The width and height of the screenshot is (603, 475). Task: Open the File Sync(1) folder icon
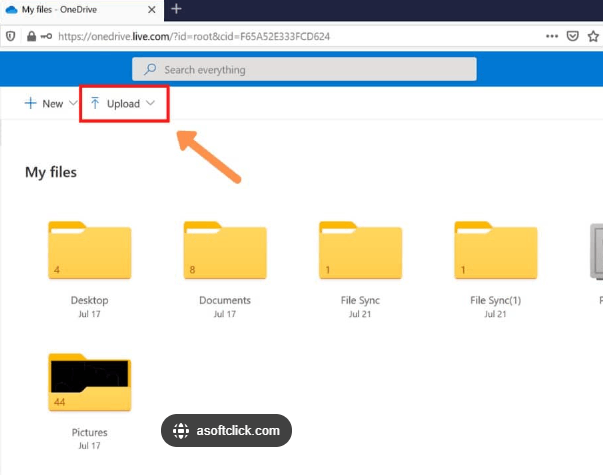tap(496, 250)
